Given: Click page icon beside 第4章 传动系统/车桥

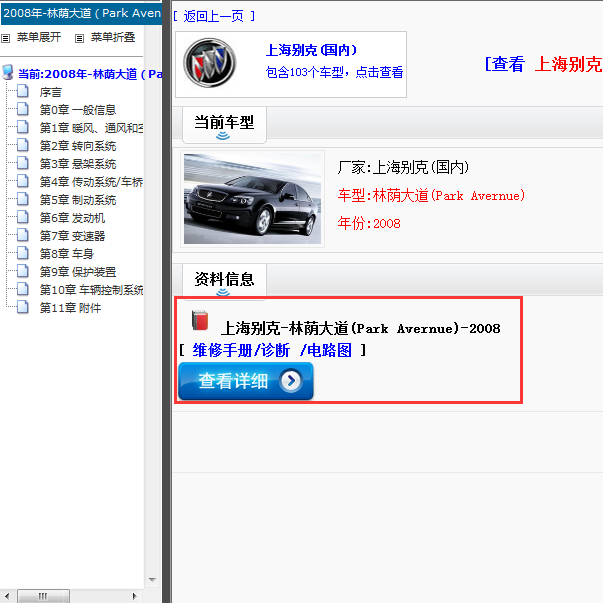Looking at the screenshot, I should click(x=23, y=181).
